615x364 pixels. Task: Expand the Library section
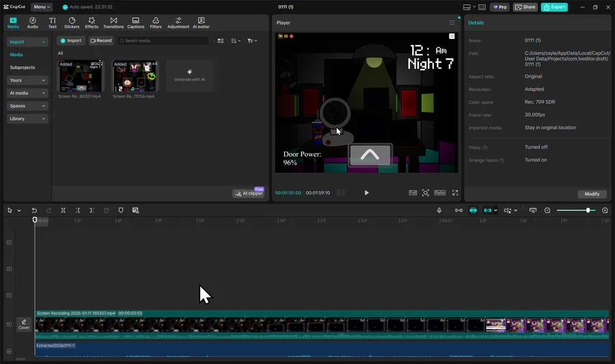[27, 119]
